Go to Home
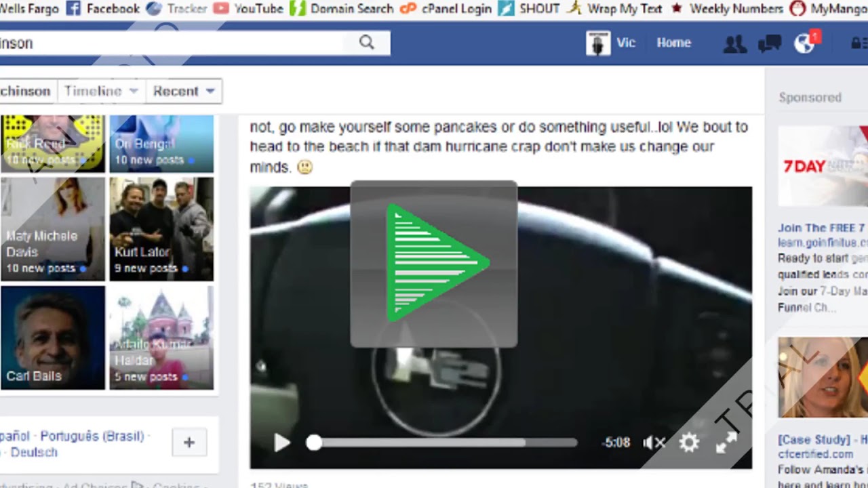Viewport: 868px width, 488px height. (x=673, y=43)
